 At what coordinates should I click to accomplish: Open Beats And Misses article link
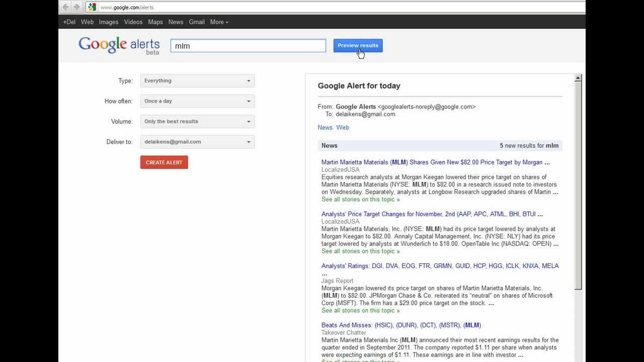point(401,325)
